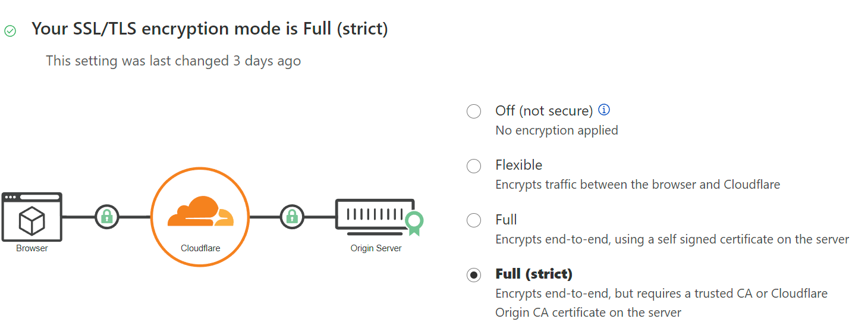Click the green checkmark status icon
The width and height of the screenshot is (868, 334).
click(x=10, y=31)
